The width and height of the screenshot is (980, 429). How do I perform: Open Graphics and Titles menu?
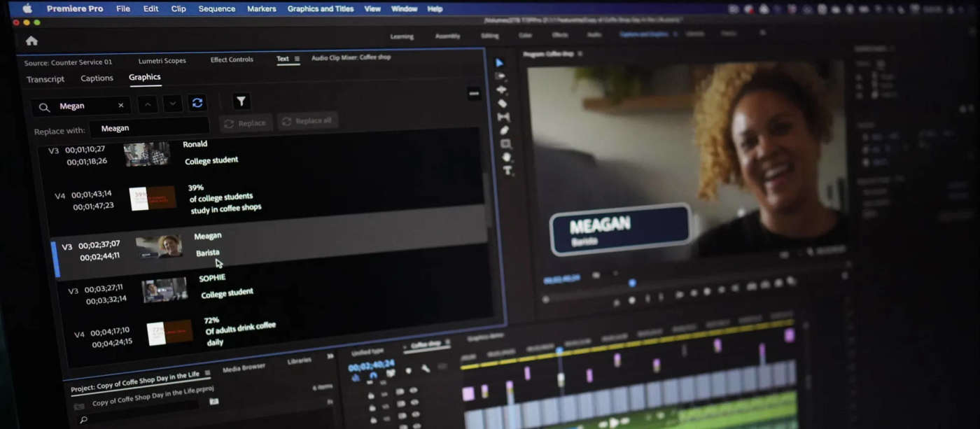point(320,9)
